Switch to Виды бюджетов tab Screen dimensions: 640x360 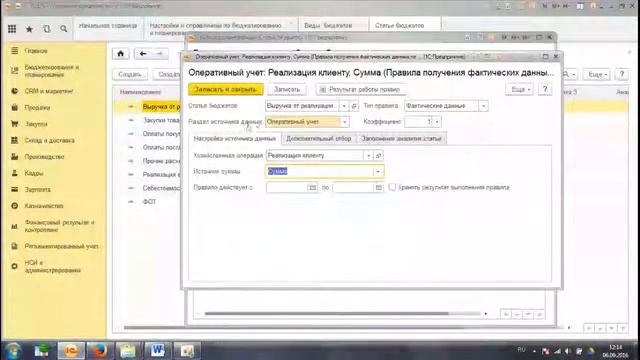[x=328, y=25]
